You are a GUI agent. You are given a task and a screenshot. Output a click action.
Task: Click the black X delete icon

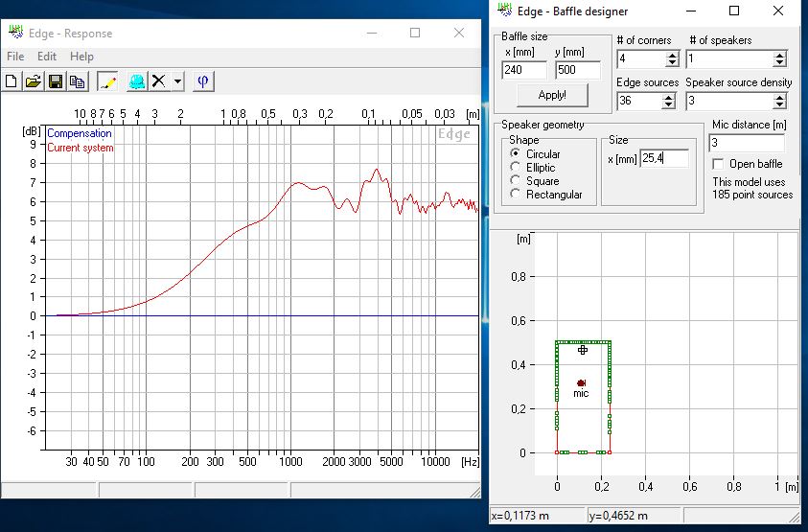pyautogui.click(x=159, y=81)
